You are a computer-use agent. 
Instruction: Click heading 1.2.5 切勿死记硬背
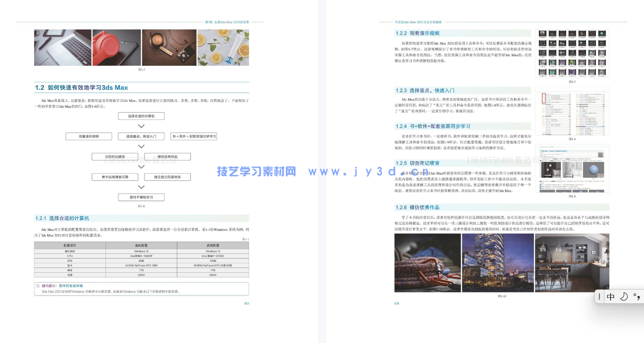(417, 163)
